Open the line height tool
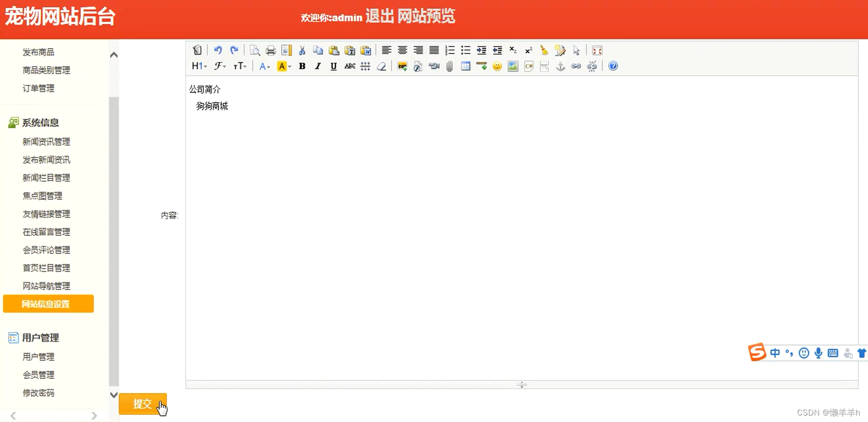 pyautogui.click(x=366, y=66)
